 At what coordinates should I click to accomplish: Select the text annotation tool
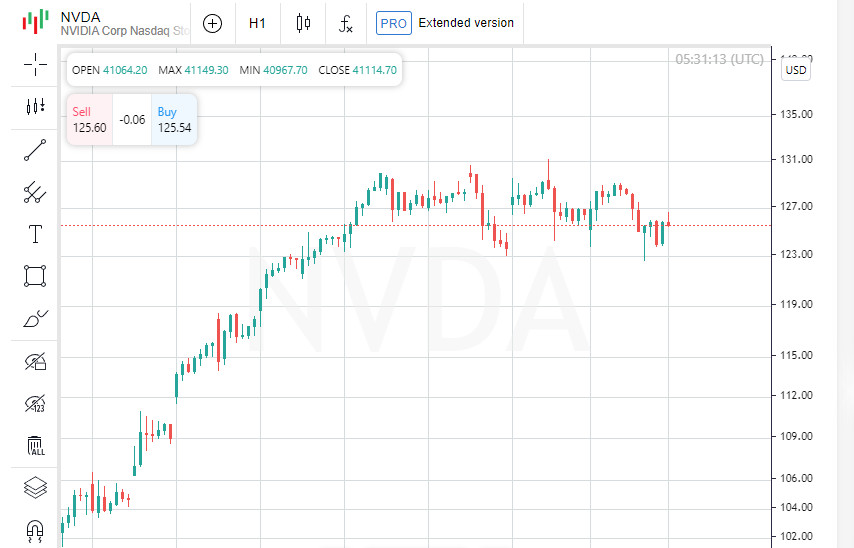coord(35,234)
